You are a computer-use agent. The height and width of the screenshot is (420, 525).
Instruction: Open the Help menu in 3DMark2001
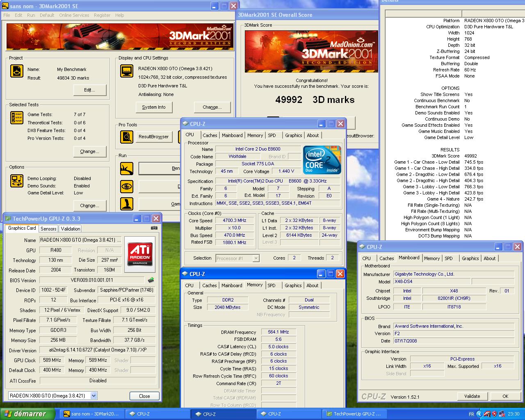[119, 15]
